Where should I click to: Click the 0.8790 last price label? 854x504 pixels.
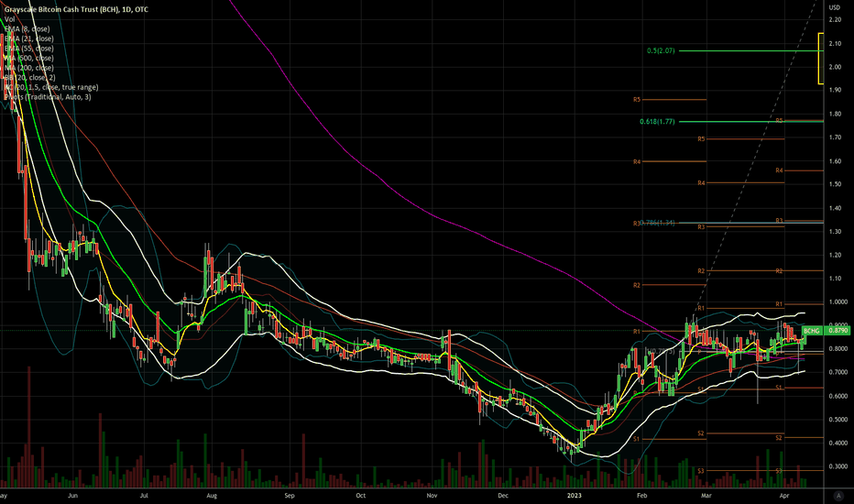[838, 330]
